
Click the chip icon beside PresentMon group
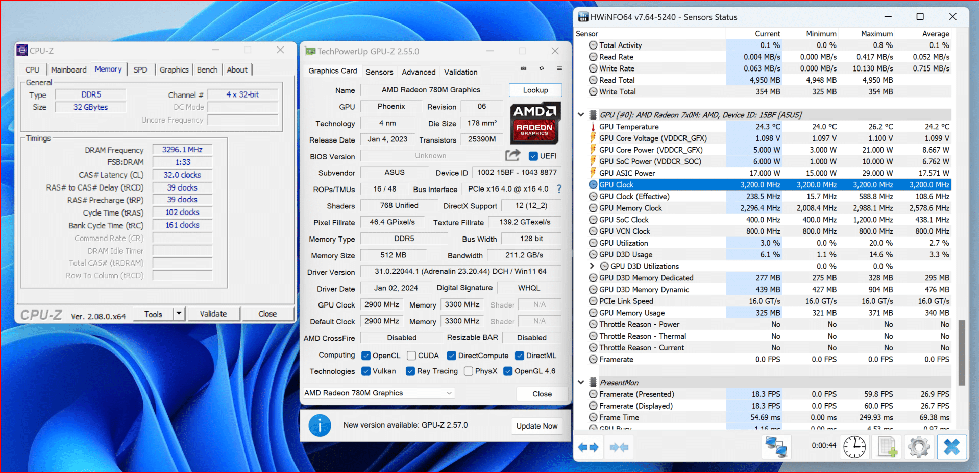click(x=593, y=382)
